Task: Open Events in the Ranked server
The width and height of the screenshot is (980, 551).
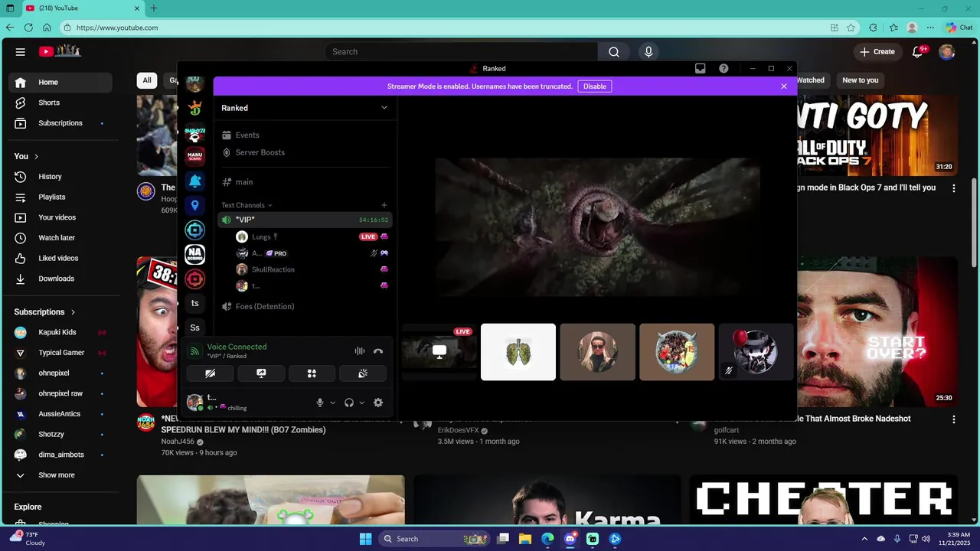Action: [305, 135]
